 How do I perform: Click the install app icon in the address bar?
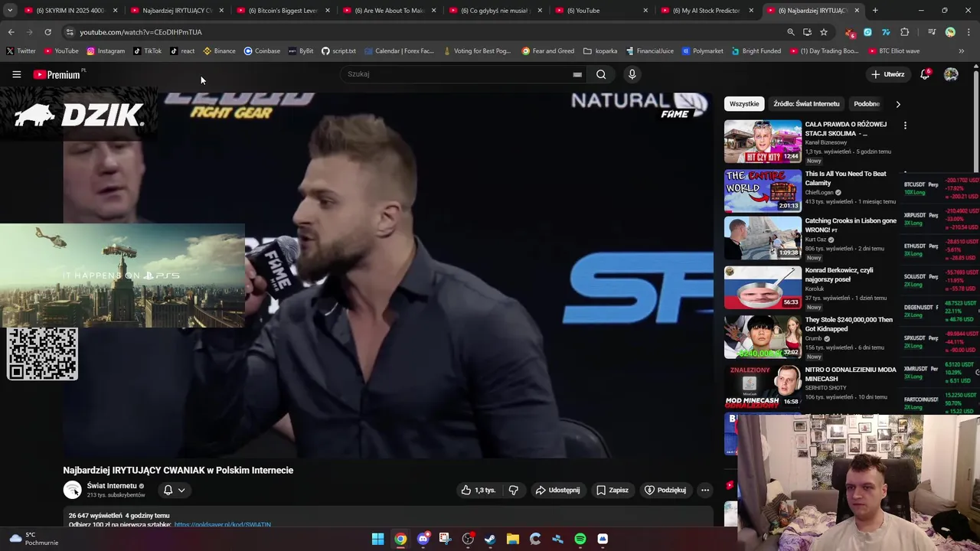tap(807, 32)
